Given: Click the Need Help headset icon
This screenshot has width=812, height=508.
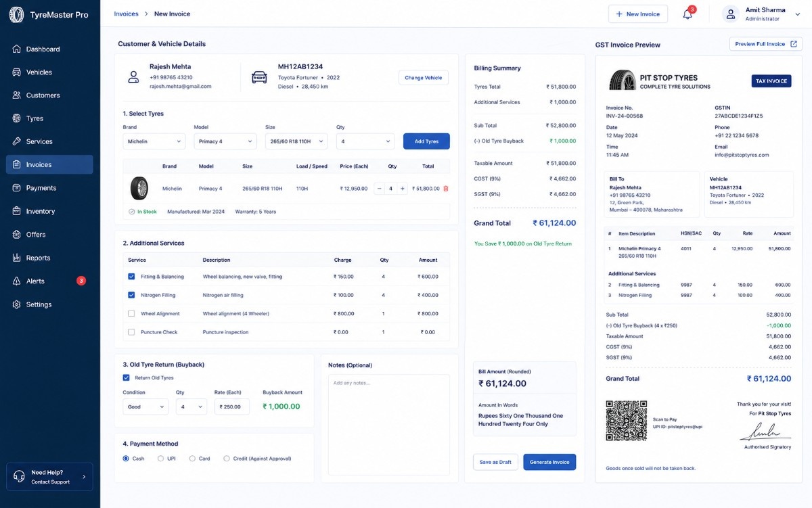Looking at the screenshot, I should pyautogui.click(x=19, y=477).
